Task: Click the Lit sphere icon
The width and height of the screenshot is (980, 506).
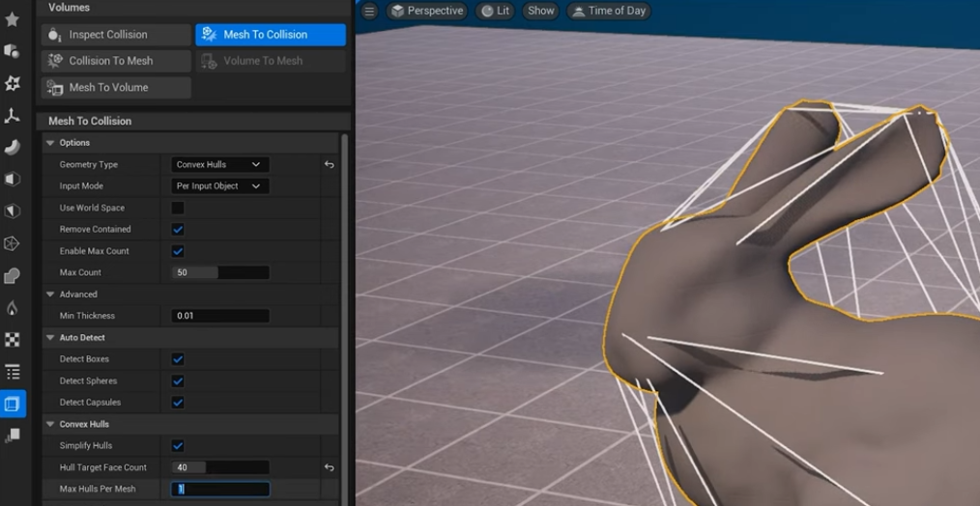Action: tap(487, 12)
